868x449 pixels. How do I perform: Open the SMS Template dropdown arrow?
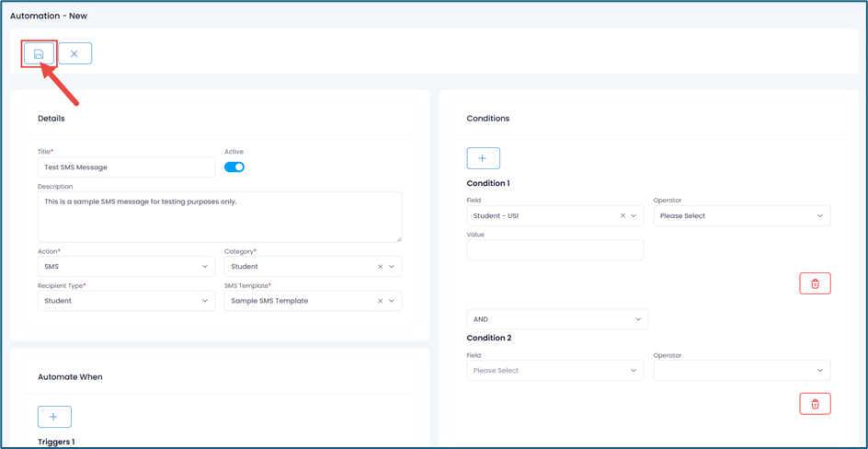(x=392, y=301)
